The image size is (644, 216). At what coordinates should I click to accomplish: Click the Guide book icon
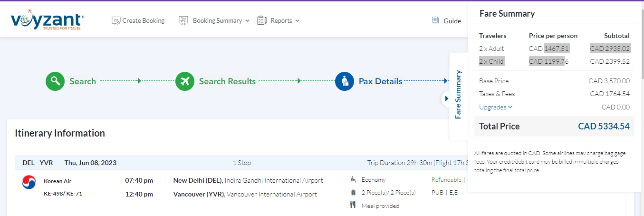[x=435, y=20]
